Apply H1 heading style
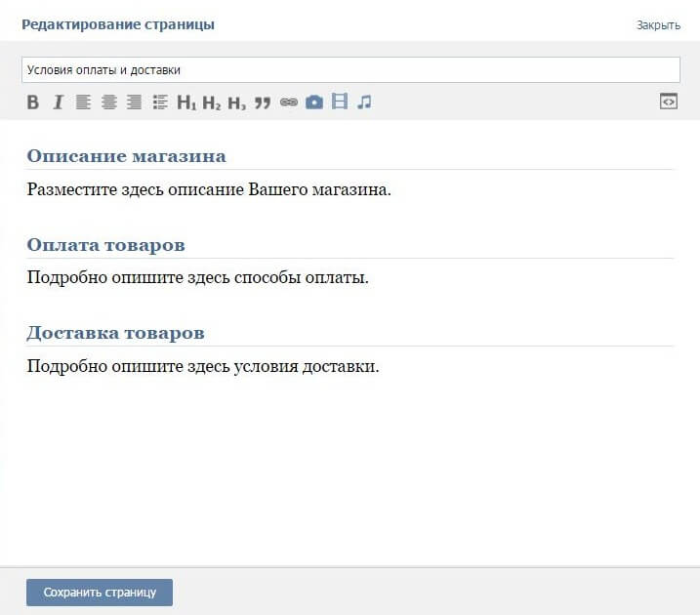This screenshot has height=615, width=700. pos(186,102)
